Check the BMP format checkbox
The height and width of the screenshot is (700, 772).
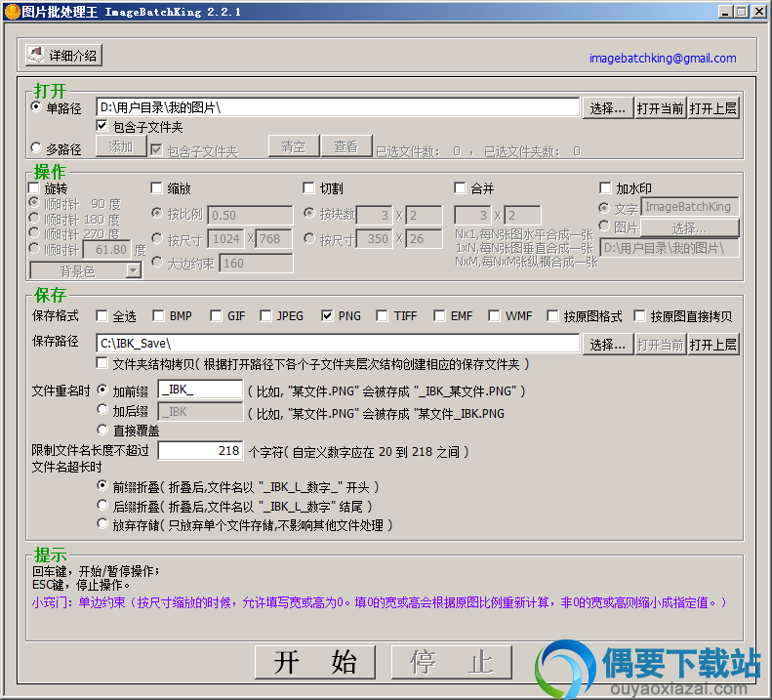[158, 315]
